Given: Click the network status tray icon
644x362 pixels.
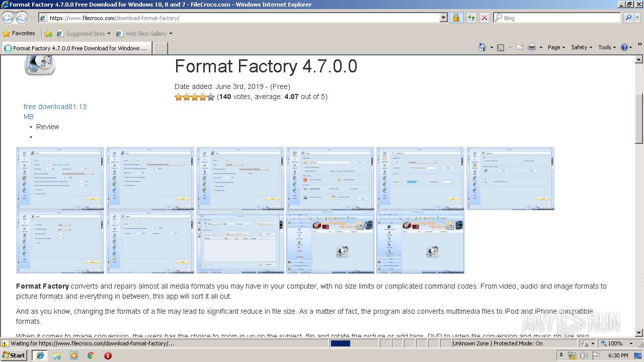Looking at the screenshot, I should pyautogui.click(x=572, y=355).
